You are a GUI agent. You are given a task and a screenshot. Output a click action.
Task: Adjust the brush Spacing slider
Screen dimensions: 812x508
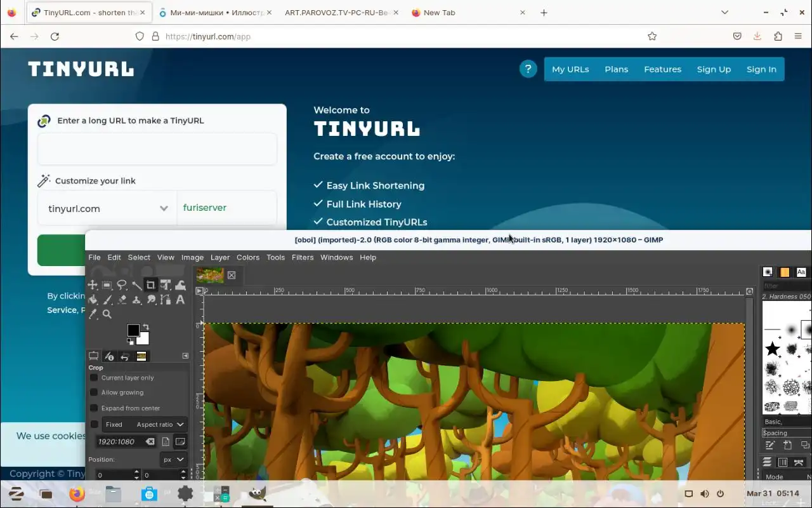pos(787,432)
